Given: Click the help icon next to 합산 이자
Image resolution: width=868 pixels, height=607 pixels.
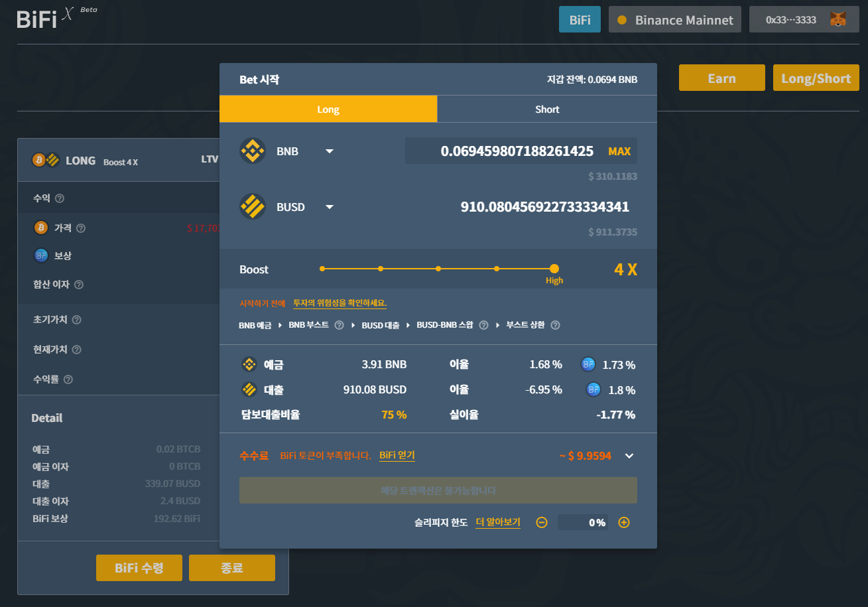Looking at the screenshot, I should coord(79,285).
